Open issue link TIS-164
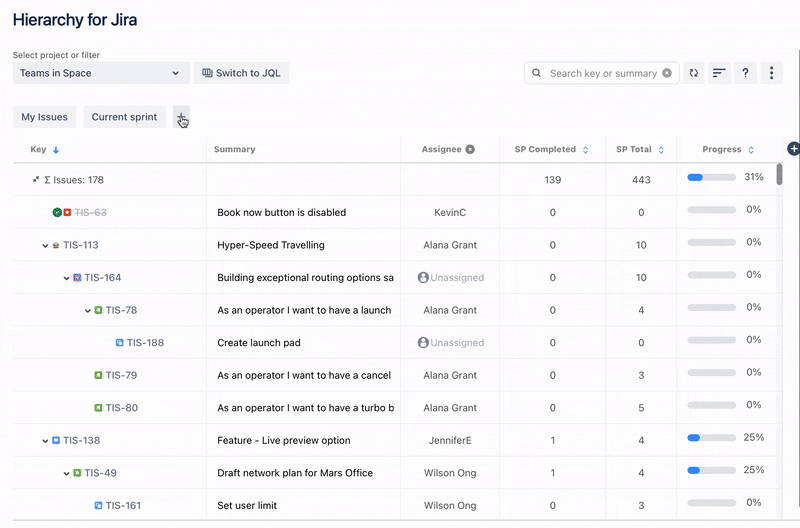The height and width of the screenshot is (528, 800). click(x=103, y=278)
